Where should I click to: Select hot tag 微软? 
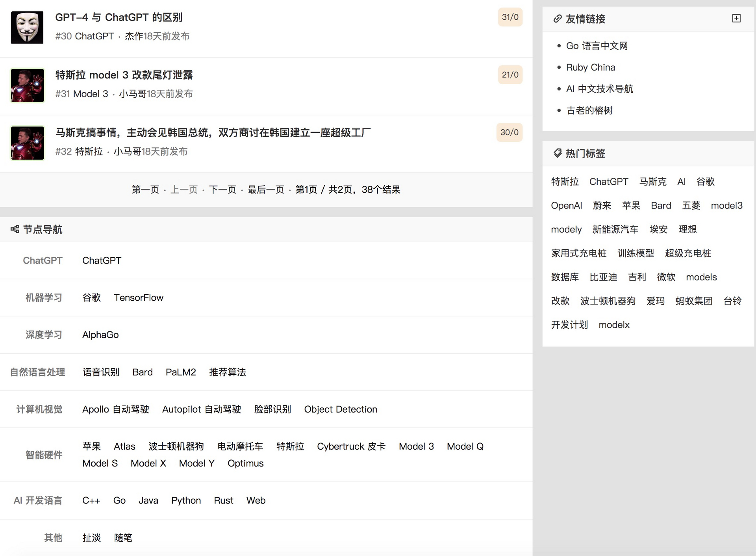point(666,277)
